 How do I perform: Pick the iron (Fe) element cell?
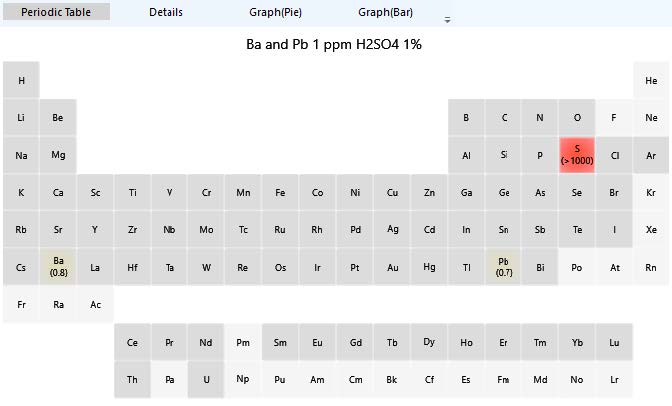[280, 192]
